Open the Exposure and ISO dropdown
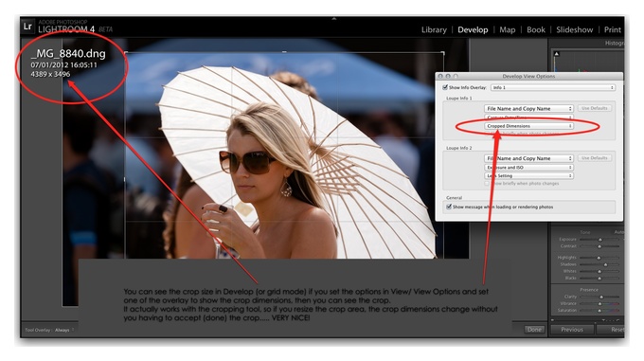This screenshot has width=644, height=361. coord(528,168)
